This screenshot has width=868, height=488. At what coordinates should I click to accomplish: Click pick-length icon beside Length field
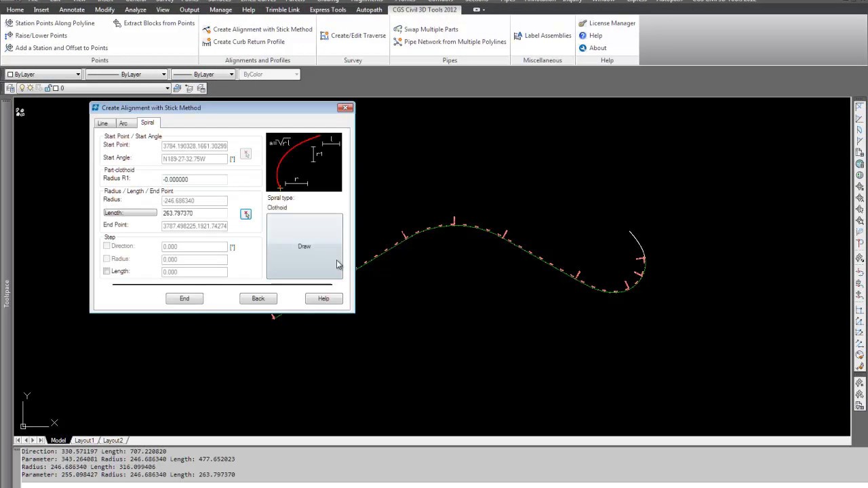[x=245, y=214]
